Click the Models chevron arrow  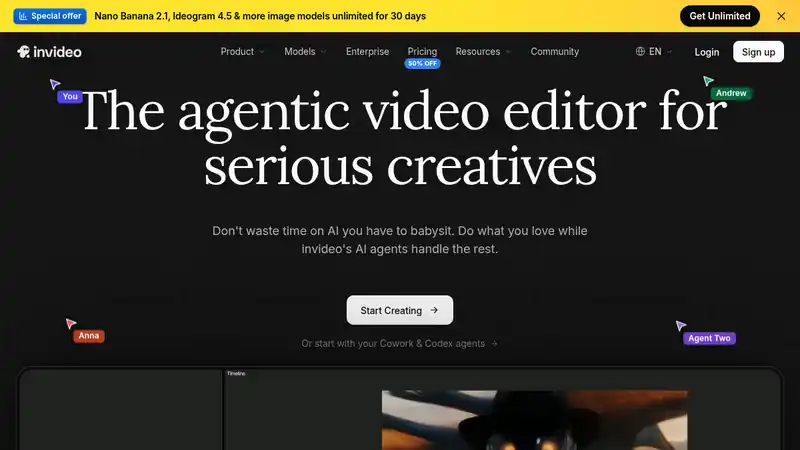[x=323, y=52]
